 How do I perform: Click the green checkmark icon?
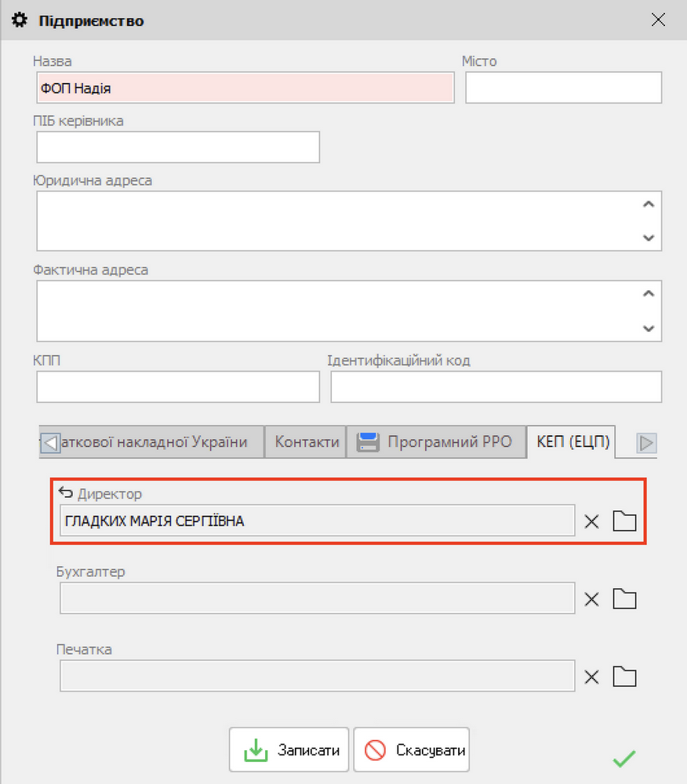[x=624, y=758]
